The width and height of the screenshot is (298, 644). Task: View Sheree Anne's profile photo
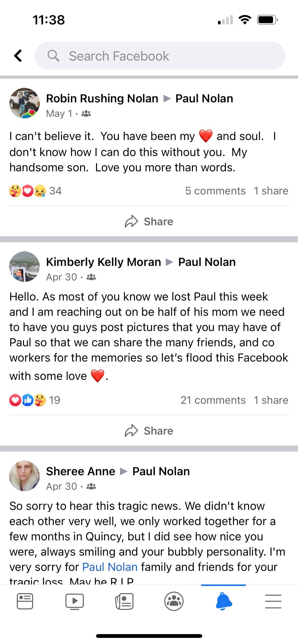[24, 476]
